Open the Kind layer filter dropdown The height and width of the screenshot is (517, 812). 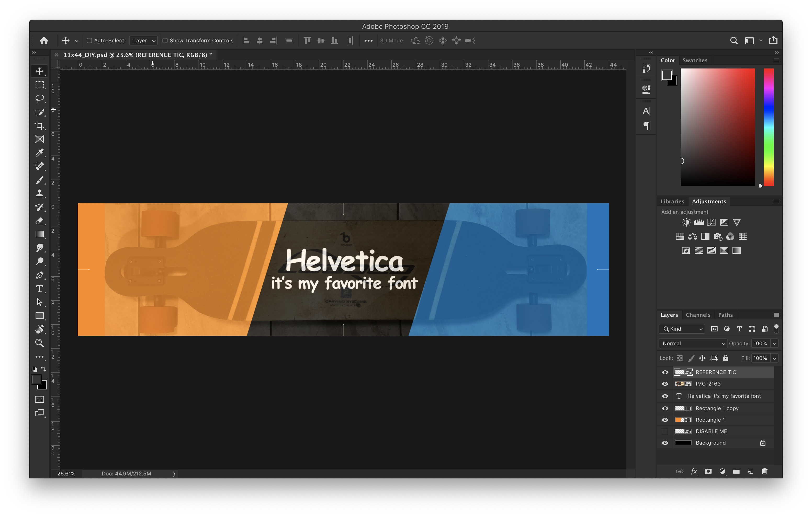(x=682, y=329)
